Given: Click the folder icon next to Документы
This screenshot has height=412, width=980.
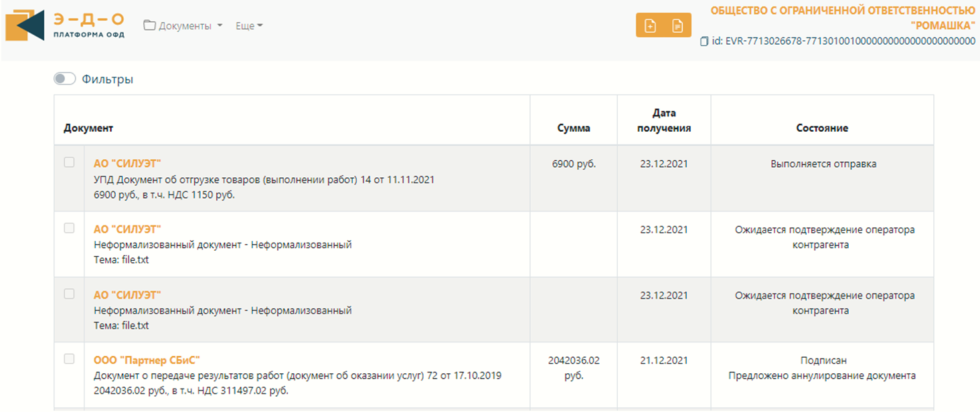Looking at the screenshot, I should pos(149,26).
